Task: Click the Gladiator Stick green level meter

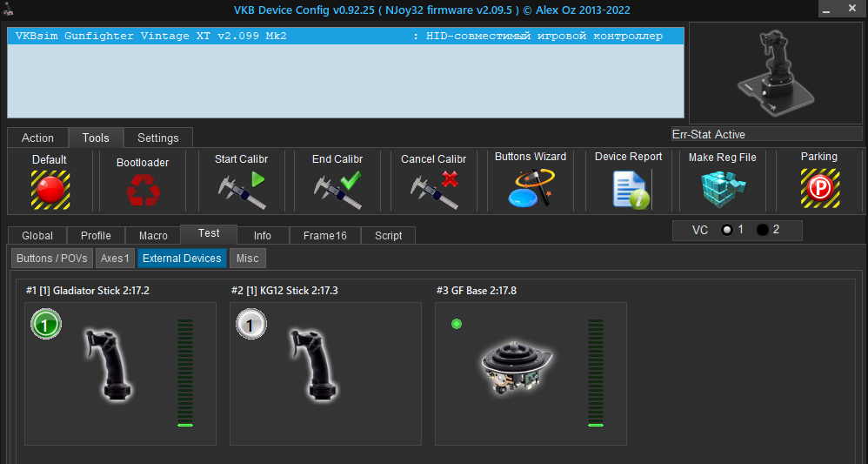Action: click(185, 373)
